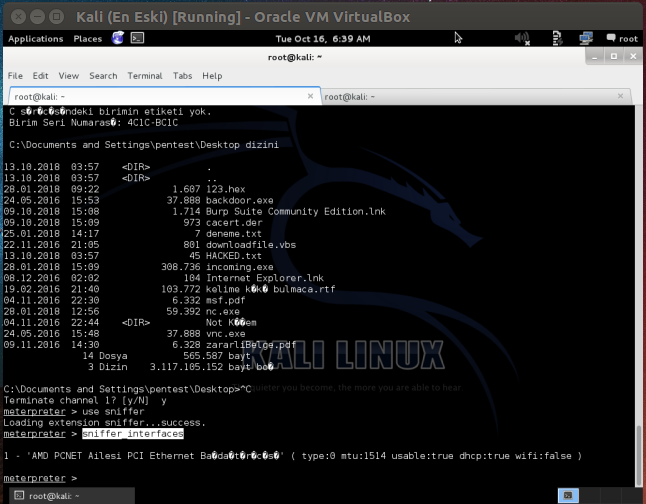Click the AMD PCNET Ethernet interface line

(293, 456)
